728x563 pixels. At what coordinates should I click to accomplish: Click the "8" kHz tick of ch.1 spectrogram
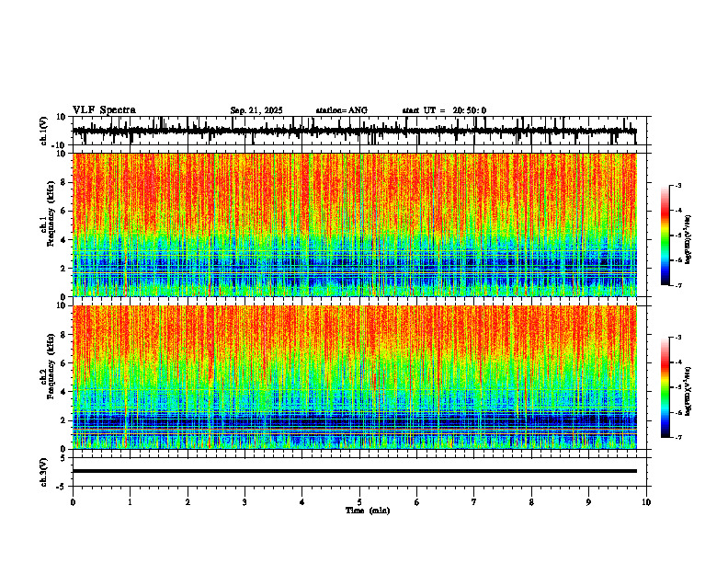coord(64,182)
